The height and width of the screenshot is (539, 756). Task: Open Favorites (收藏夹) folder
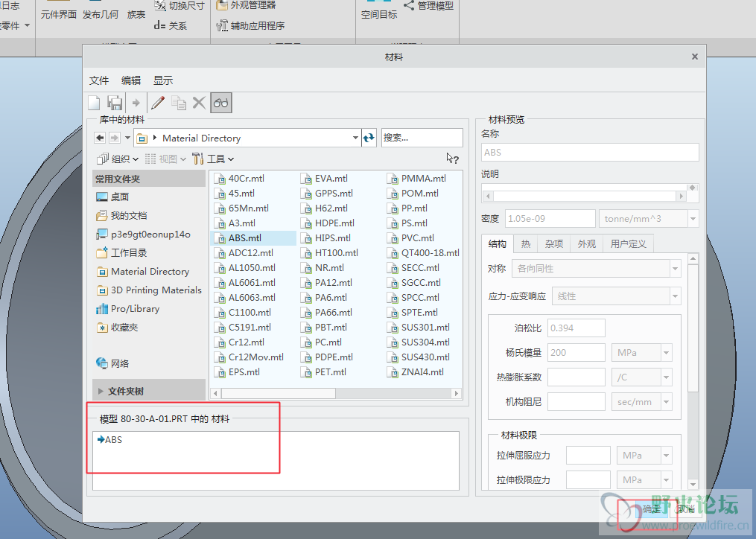(117, 328)
